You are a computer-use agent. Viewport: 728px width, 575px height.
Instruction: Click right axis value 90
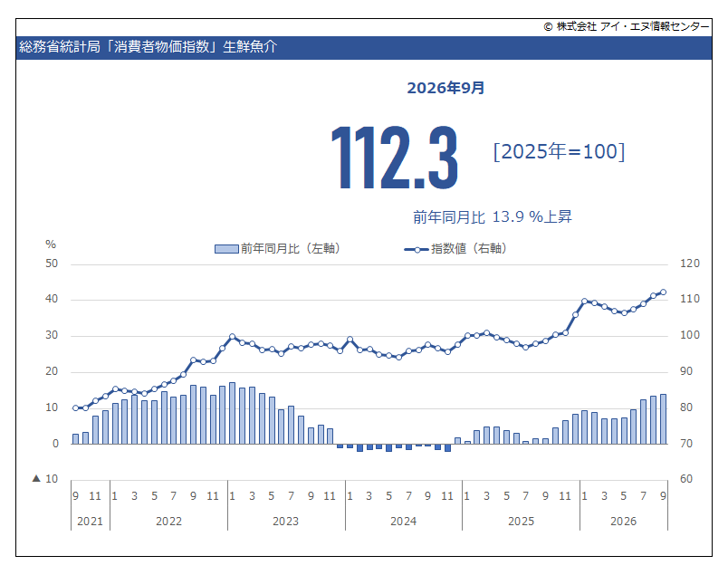click(x=686, y=371)
